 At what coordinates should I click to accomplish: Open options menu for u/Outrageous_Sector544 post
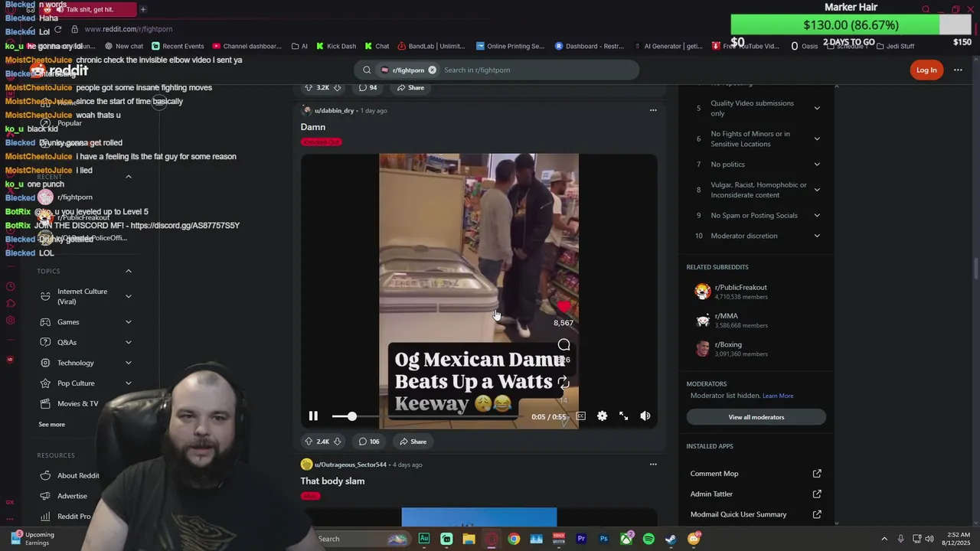653,465
